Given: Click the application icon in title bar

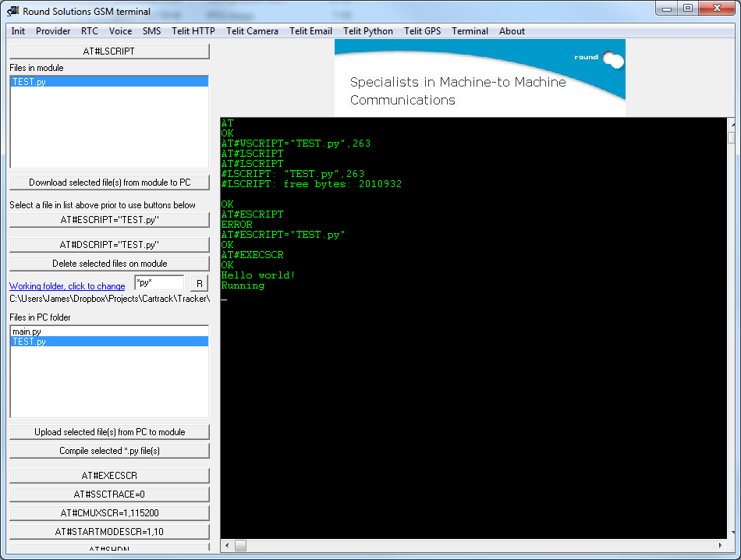Looking at the screenshot, I should pos(13,11).
